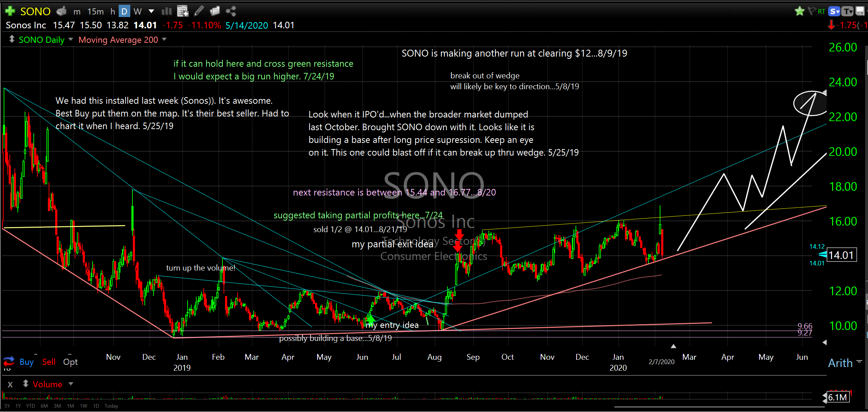Viewport: 868px width, 412px height.
Task: Toggle the Arith scale setting
Action: coord(840,363)
